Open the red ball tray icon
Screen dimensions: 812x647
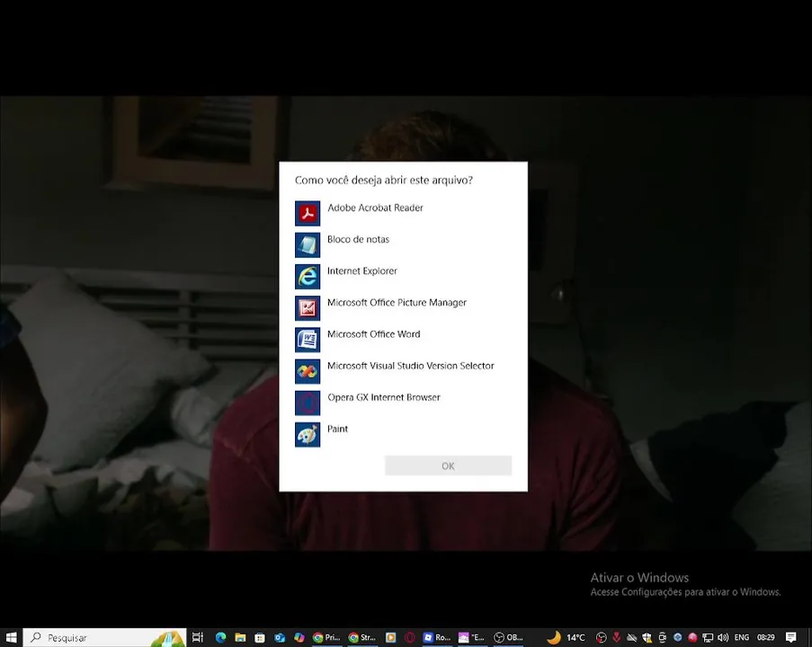692,637
